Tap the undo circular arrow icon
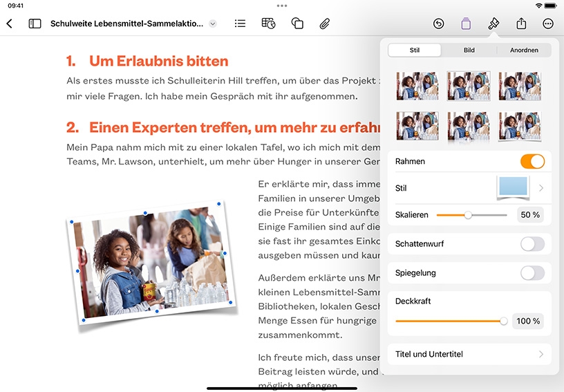The height and width of the screenshot is (392, 564). coord(438,24)
